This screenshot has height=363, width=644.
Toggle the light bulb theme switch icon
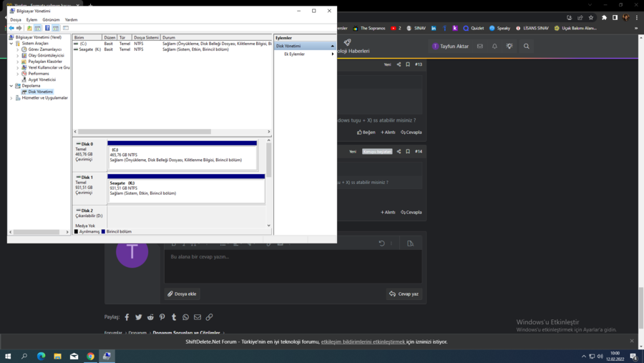(509, 46)
